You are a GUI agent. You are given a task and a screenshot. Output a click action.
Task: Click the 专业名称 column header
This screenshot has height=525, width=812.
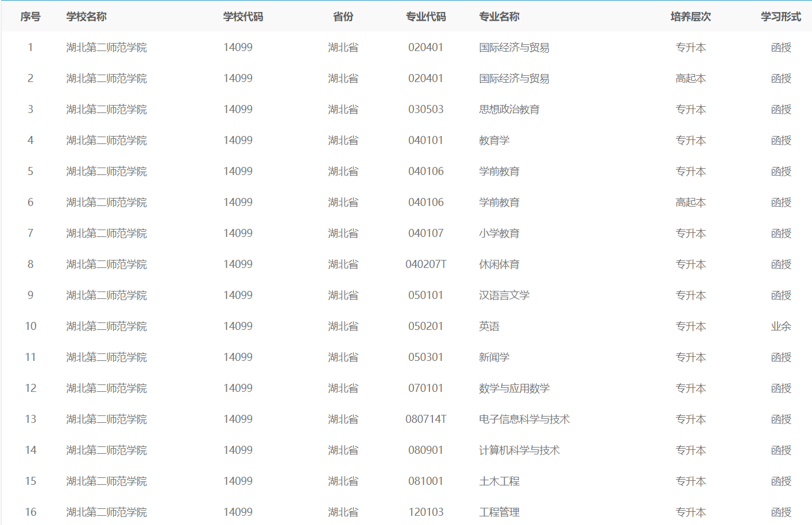[499, 17]
